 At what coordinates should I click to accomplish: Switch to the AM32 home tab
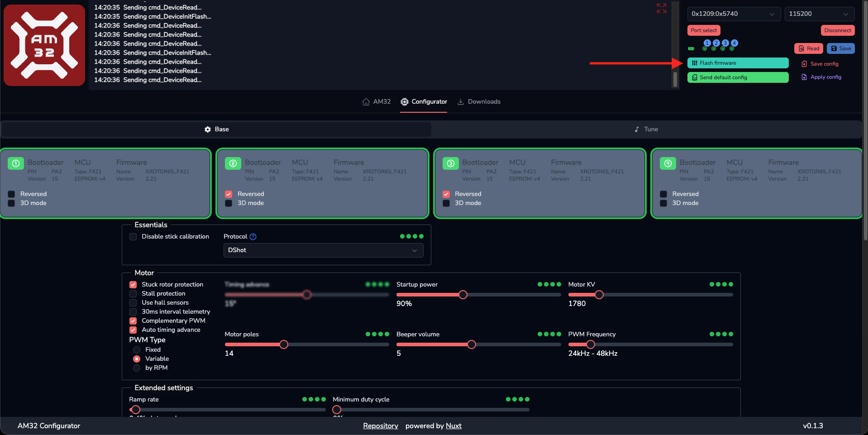[x=377, y=102]
